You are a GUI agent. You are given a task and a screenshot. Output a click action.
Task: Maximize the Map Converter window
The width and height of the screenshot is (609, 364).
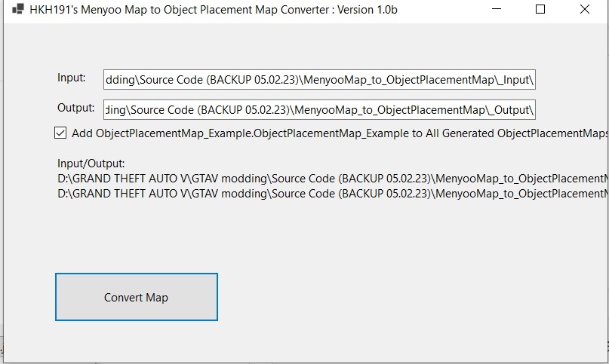point(540,10)
